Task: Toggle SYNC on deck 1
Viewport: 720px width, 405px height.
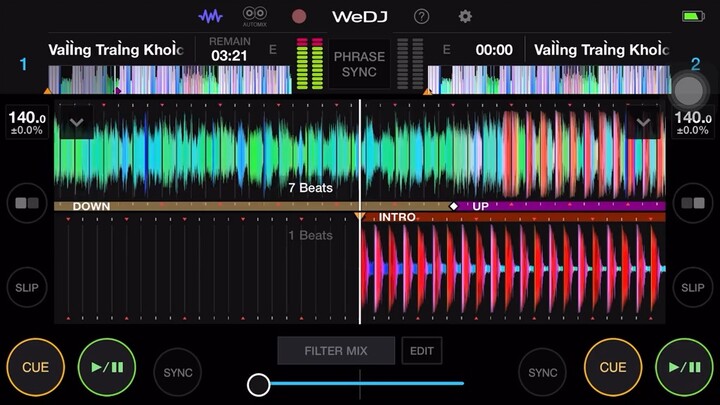Action: (178, 372)
